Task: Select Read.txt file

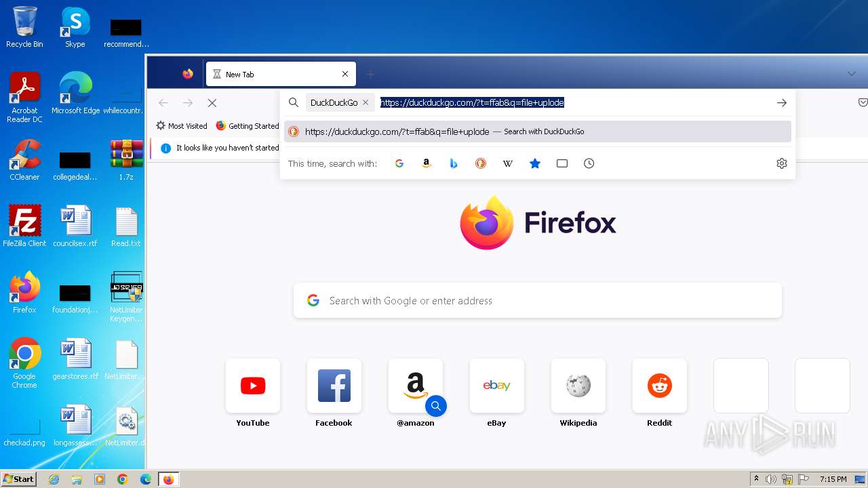Action: coord(126,226)
